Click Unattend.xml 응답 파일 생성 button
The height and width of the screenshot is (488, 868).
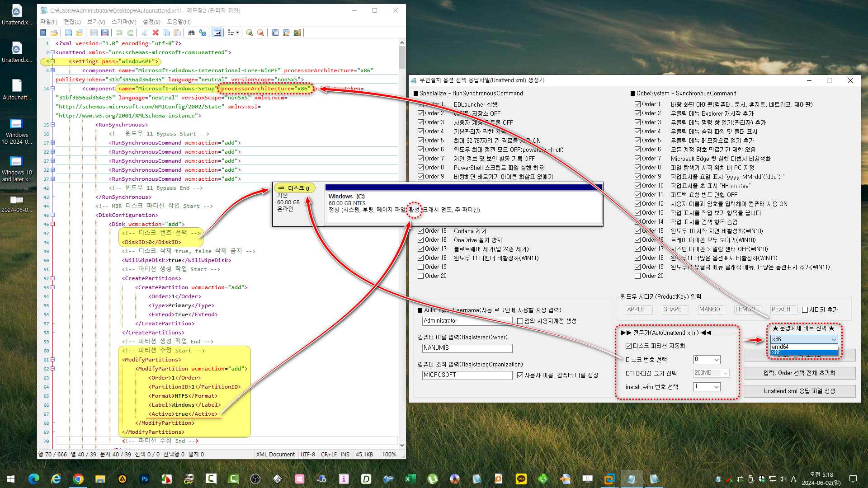click(x=799, y=391)
